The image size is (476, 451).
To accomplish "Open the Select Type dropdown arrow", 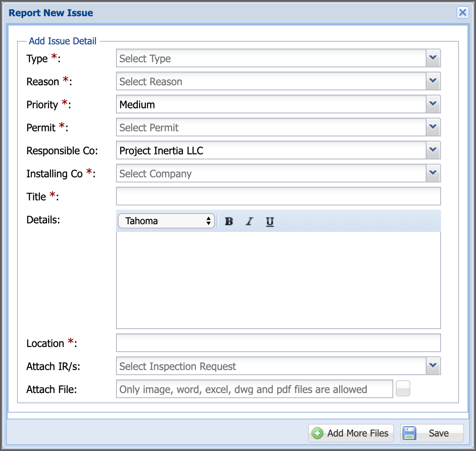I will (x=433, y=58).
